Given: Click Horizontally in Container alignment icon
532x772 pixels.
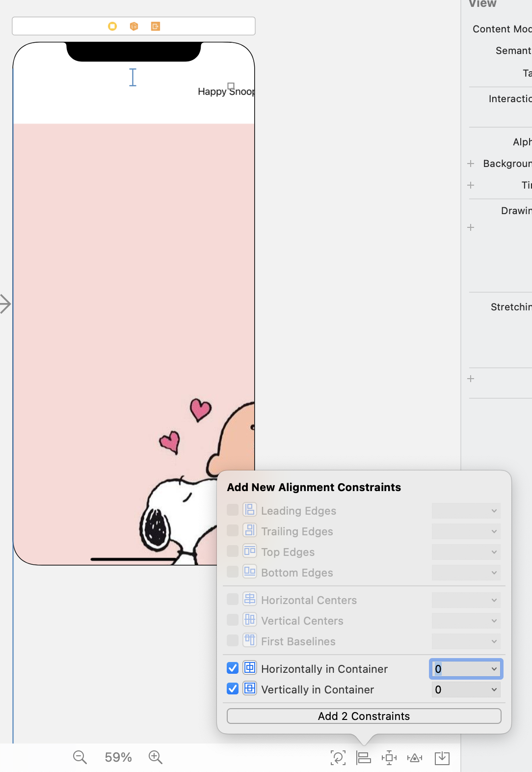Looking at the screenshot, I should (250, 668).
